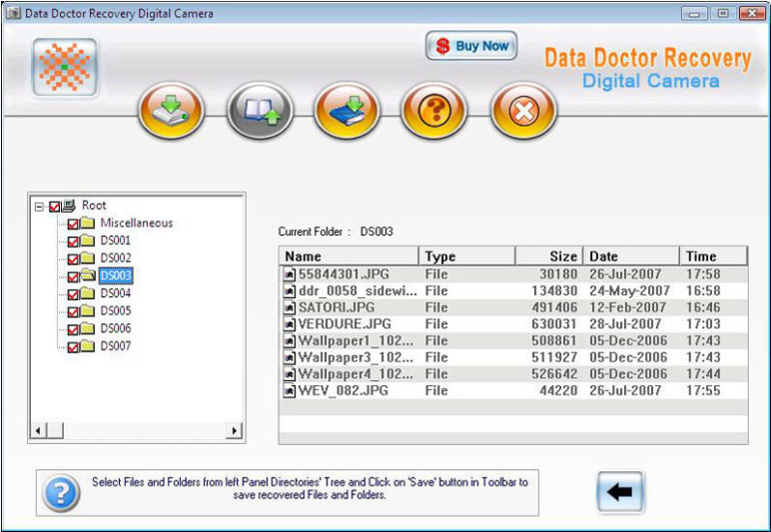This screenshot has width=771, height=532.
Task: Sort by Date column header
Action: 631,256
